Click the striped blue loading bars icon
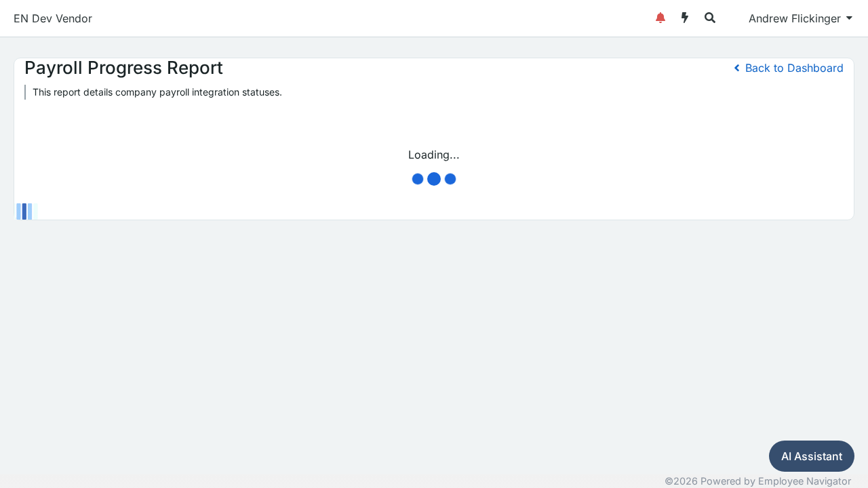868x488 pixels. [24, 211]
